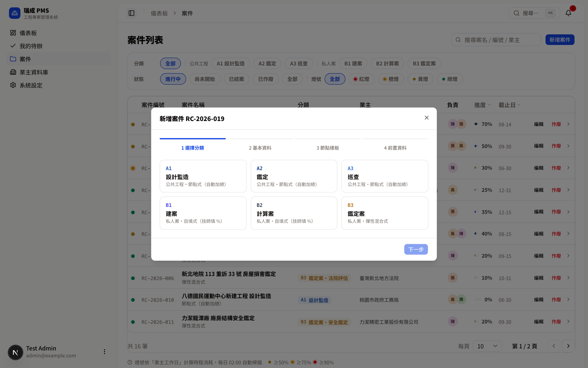
Task: Open the notification bell
Action: (x=568, y=13)
